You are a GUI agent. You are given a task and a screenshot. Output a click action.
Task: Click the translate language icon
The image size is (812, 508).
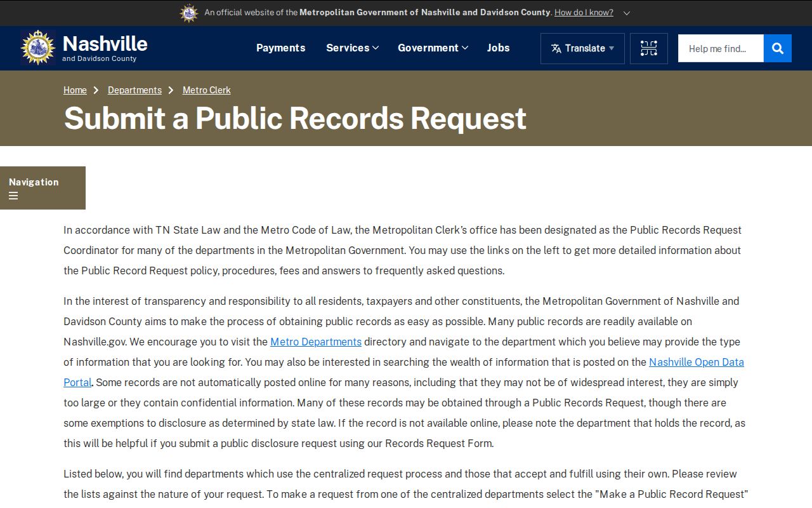pyautogui.click(x=556, y=48)
